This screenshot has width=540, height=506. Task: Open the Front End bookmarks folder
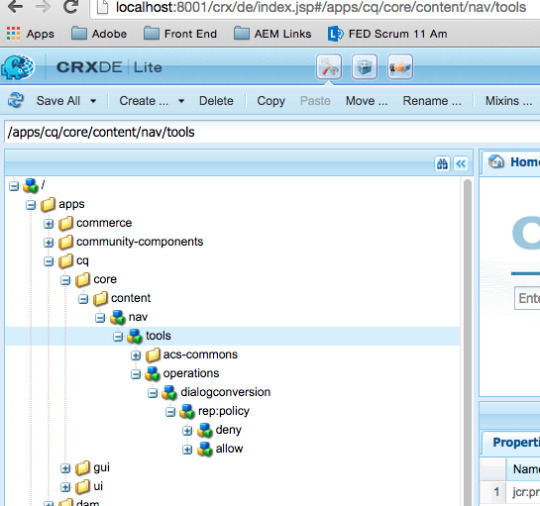tap(180, 34)
